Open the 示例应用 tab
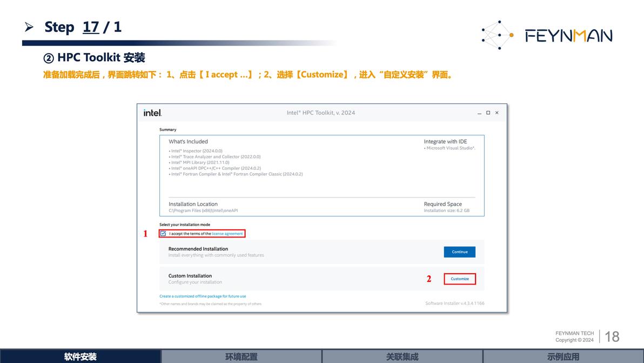644x363 pixels. (x=563, y=357)
